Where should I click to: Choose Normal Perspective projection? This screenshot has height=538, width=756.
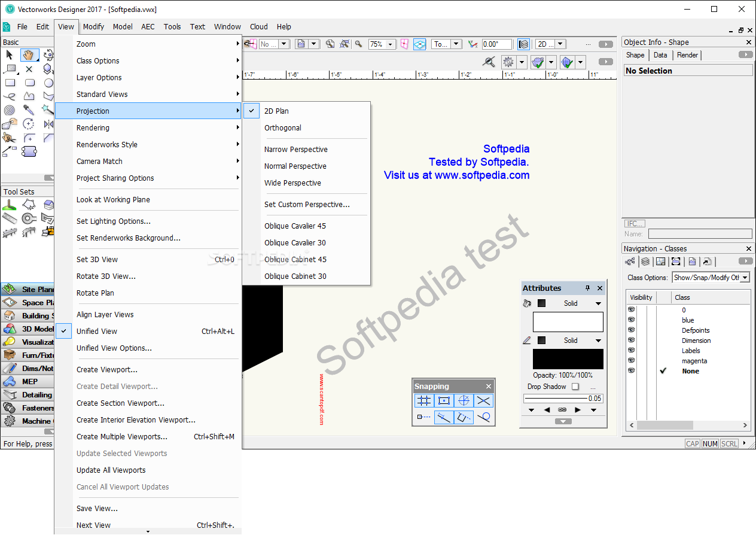point(306,166)
